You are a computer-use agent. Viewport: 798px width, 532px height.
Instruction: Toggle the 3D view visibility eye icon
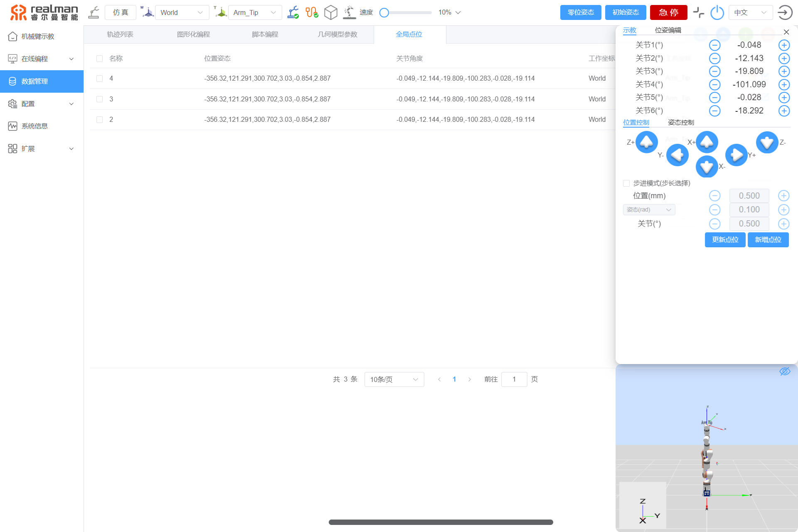(x=785, y=371)
